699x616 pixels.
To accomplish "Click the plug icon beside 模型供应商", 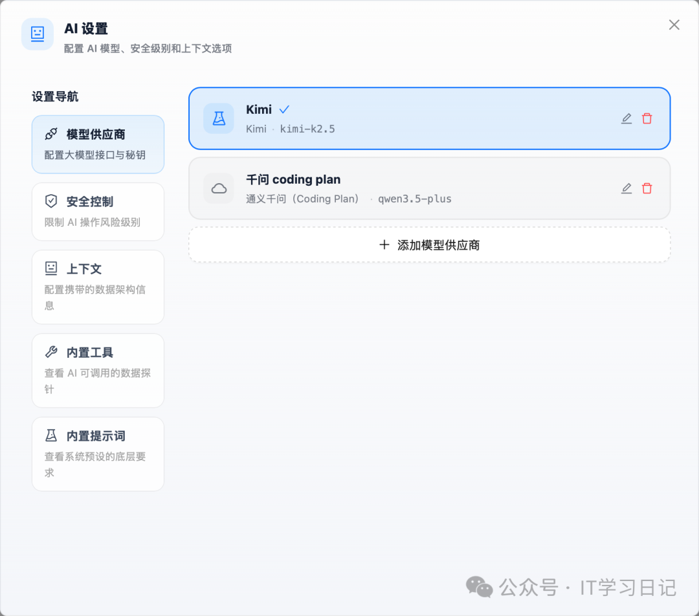I will pos(51,134).
